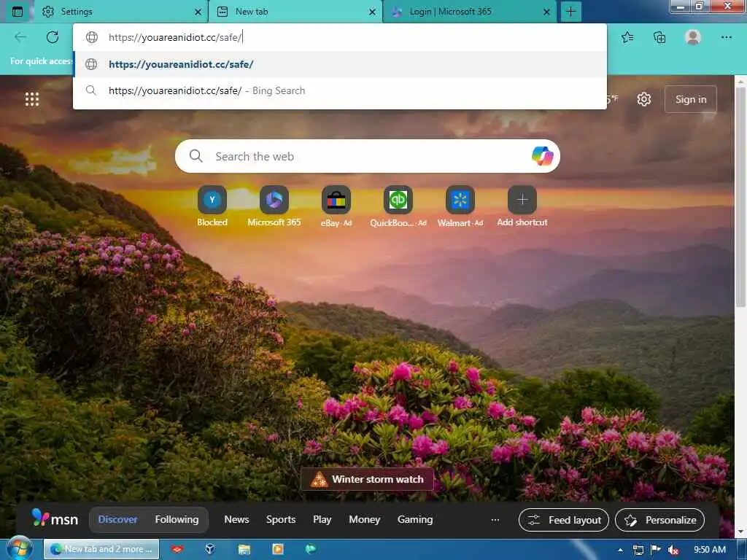The height and width of the screenshot is (560, 747).
Task: Open the Settings and more ellipsis menu
Action: tap(726, 37)
